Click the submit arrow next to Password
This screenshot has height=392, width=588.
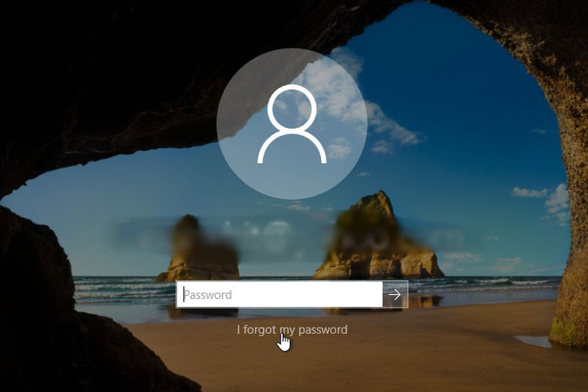(x=394, y=294)
